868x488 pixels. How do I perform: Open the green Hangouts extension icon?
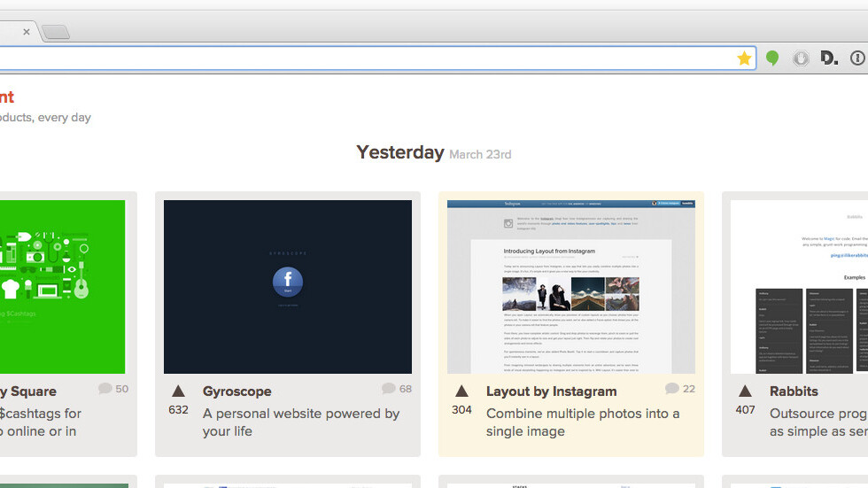click(772, 58)
